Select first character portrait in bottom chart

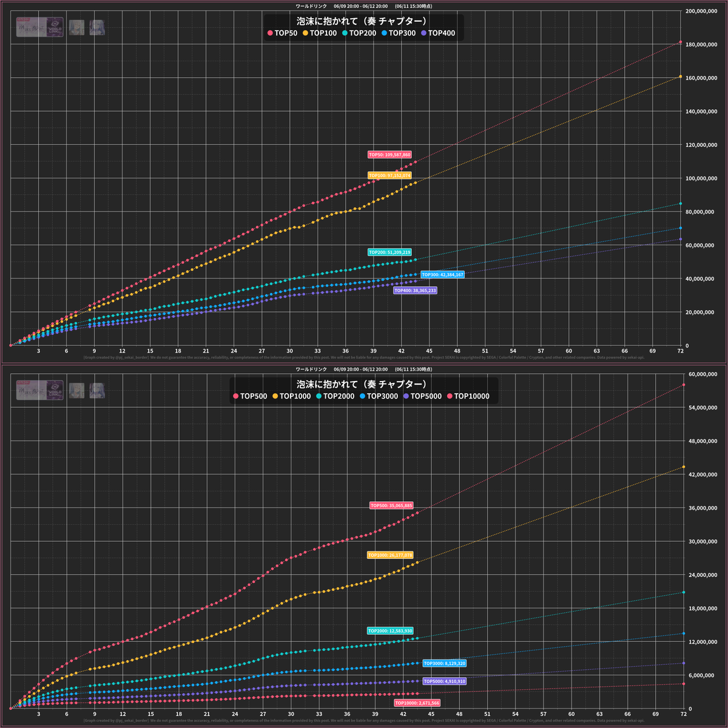pyautogui.click(x=76, y=390)
